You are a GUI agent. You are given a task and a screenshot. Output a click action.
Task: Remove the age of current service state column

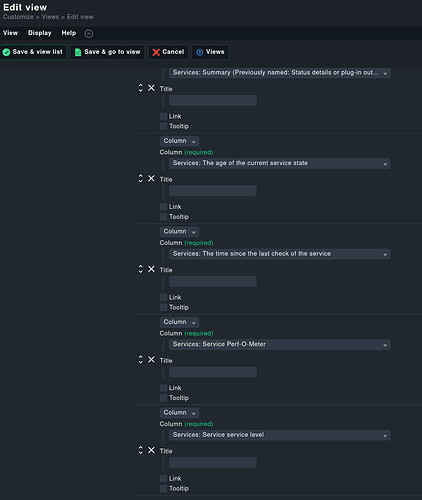[x=151, y=179]
